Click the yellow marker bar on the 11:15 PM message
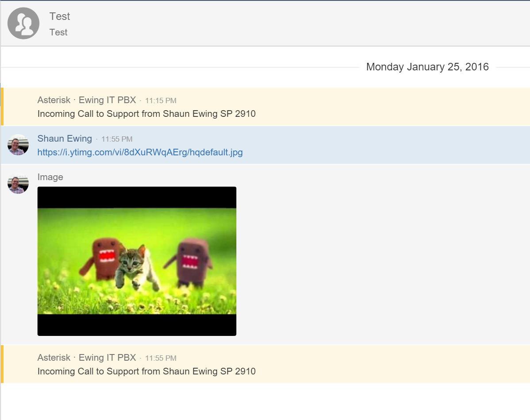The image size is (530, 420). [x=2, y=107]
